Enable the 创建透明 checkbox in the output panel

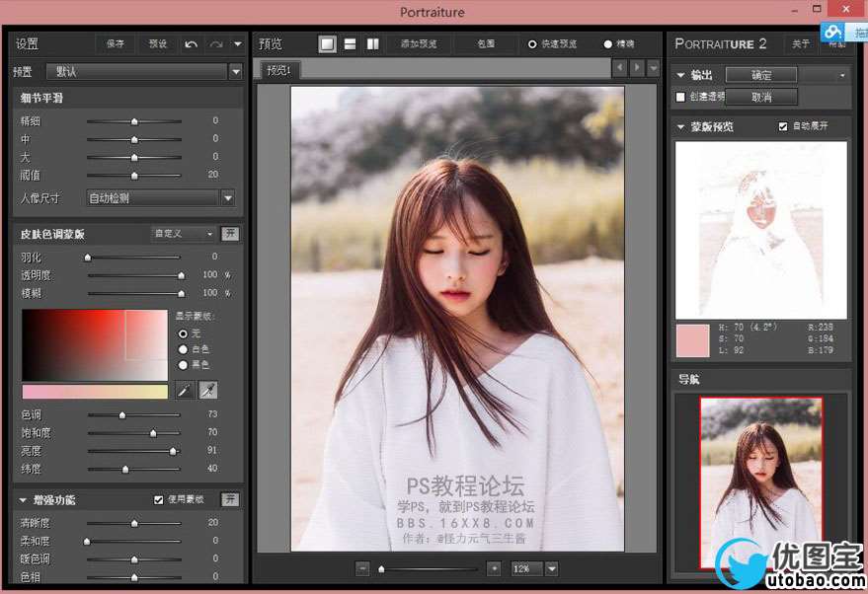click(680, 97)
